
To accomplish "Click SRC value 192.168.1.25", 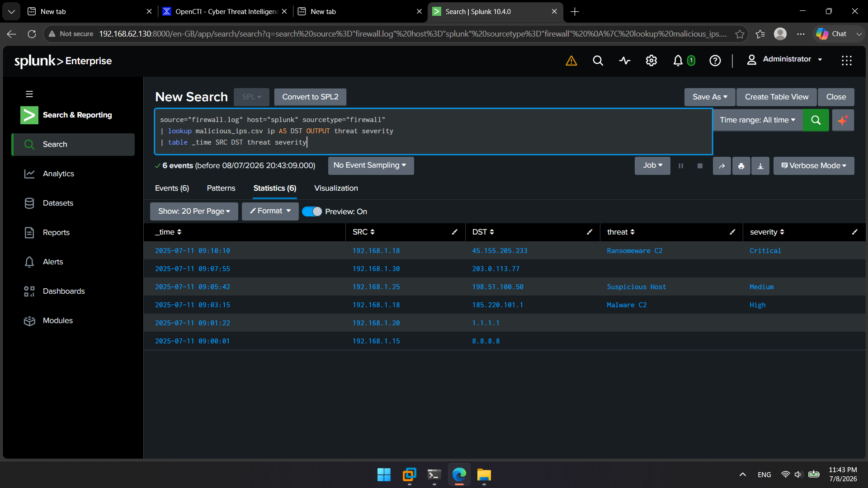I will [x=376, y=287].
